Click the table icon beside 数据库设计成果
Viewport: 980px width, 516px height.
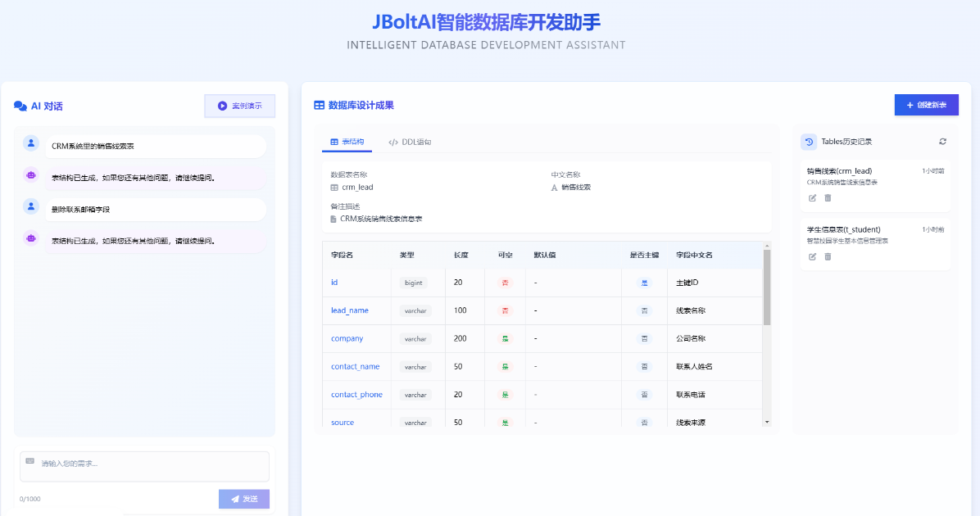(x=319, y=106)
